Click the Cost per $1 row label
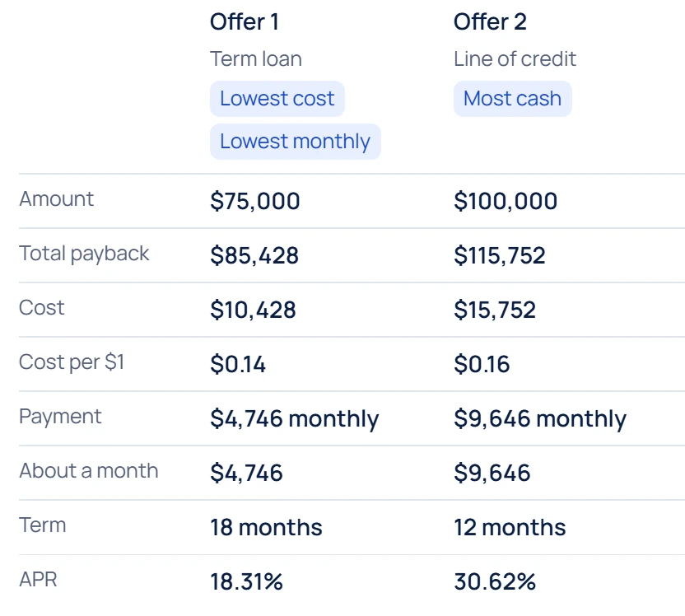This screenshot has width=685, height=616. coord(72,362)
